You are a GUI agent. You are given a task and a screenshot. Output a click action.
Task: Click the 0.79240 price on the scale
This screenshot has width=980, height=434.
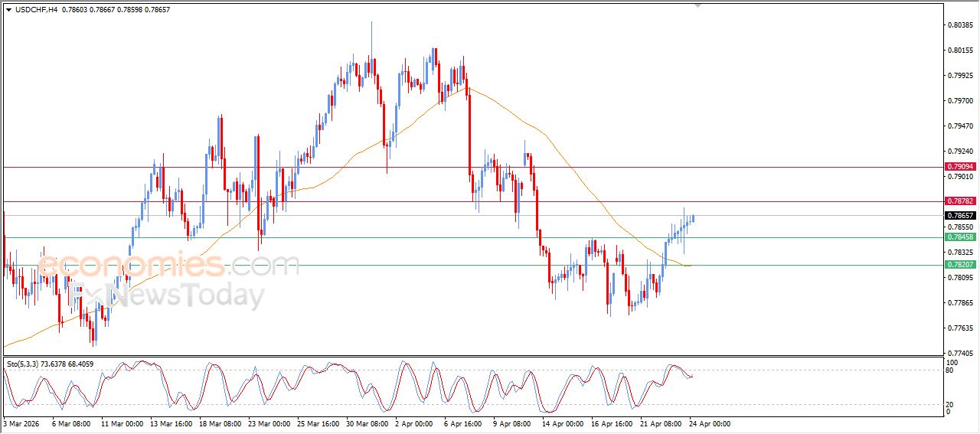point(960,152)
